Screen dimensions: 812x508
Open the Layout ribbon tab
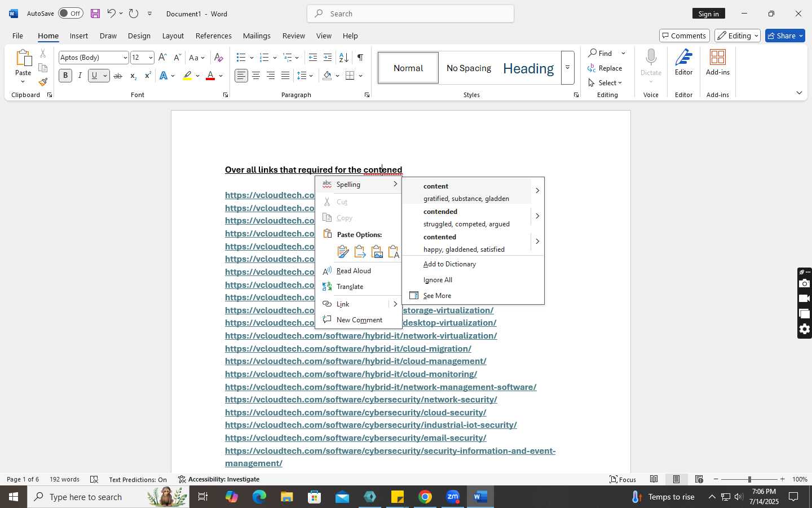[173, 36]
